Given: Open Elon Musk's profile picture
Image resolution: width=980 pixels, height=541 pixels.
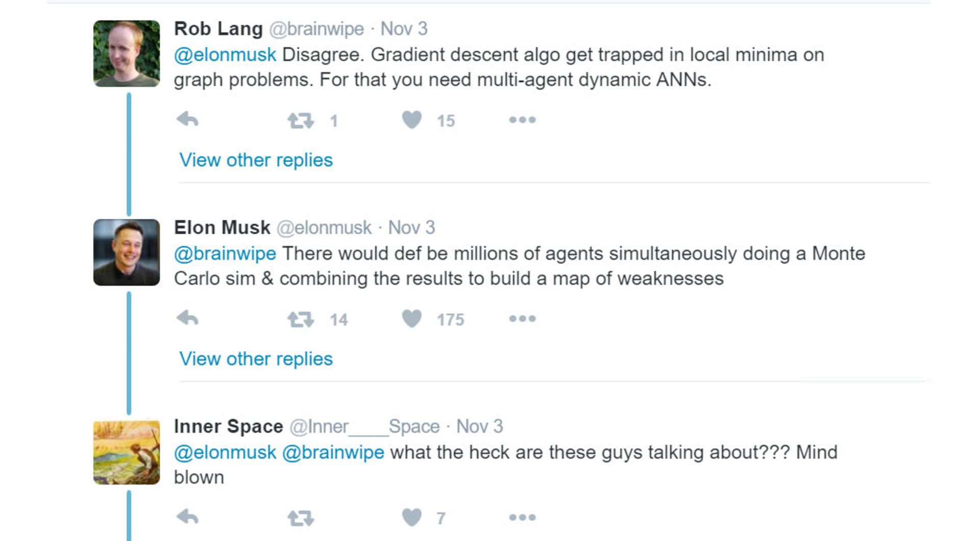Looking at the screenshot, I should 127,252.
